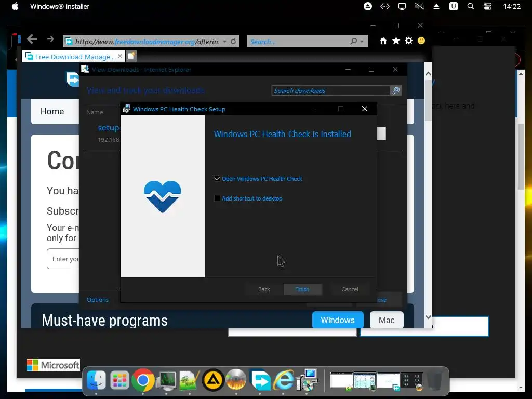Click the magnifier icon in IE search box
The width and height of the screenshot is (532, 399).
[353, 42]
